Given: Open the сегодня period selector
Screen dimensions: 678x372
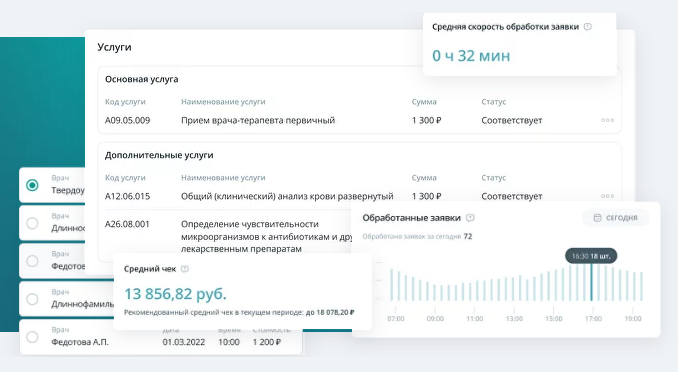Looking at the screenshot, I should tap(616, 218).
